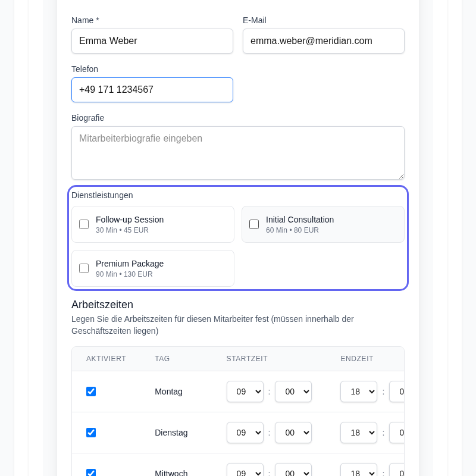Viewport: 476px width, 476px height.
Task: Enable the Follow-up Session service checkbox
Action: pos(84,224)
